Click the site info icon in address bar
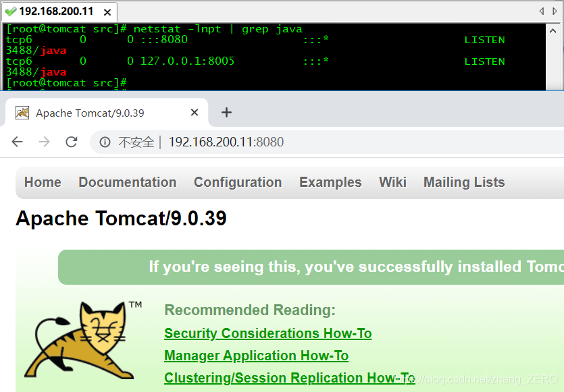Viewport: 564px width, 392px height. (105, 142)
